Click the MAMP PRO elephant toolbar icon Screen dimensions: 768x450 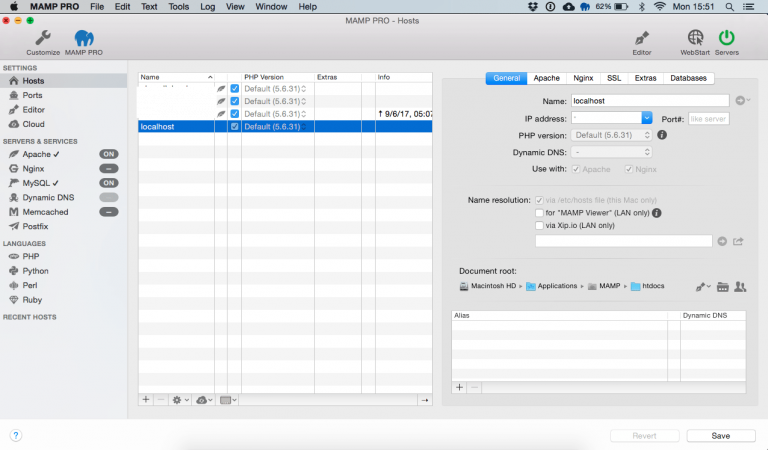(84, 38)
